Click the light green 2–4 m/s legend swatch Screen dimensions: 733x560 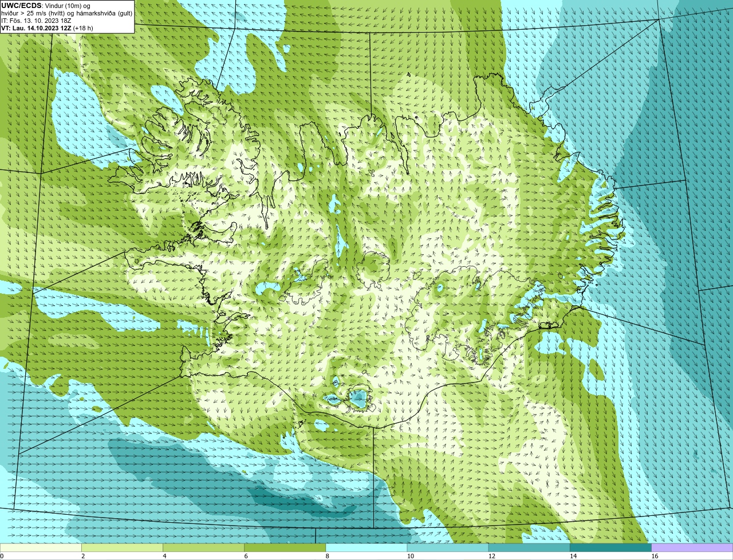pos(122,548)
